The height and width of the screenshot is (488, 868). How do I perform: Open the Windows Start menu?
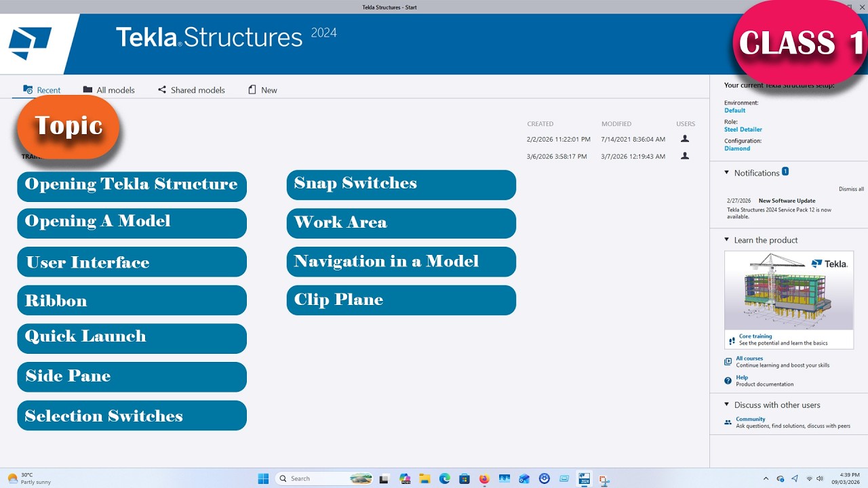tap(263, 479)
